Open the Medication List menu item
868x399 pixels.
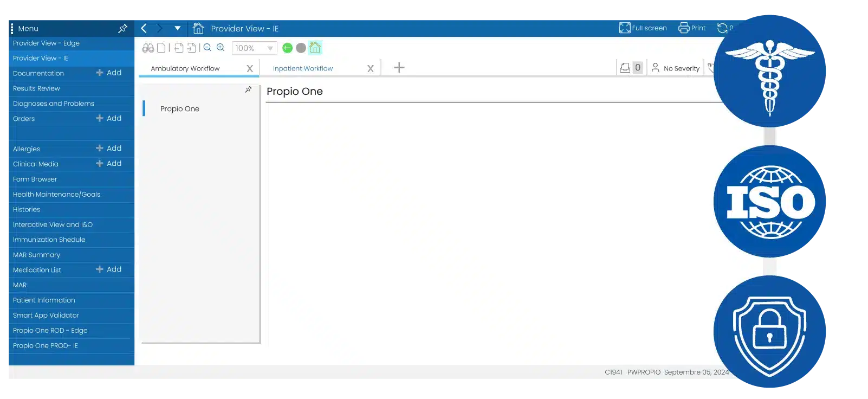pyautogui.click(x=37, y=270)
